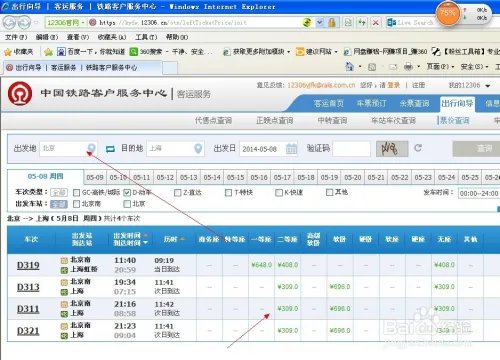Open the address bar history dropdown arrow
This screenshot has height=360, width=500.
(x=320, y=23)
